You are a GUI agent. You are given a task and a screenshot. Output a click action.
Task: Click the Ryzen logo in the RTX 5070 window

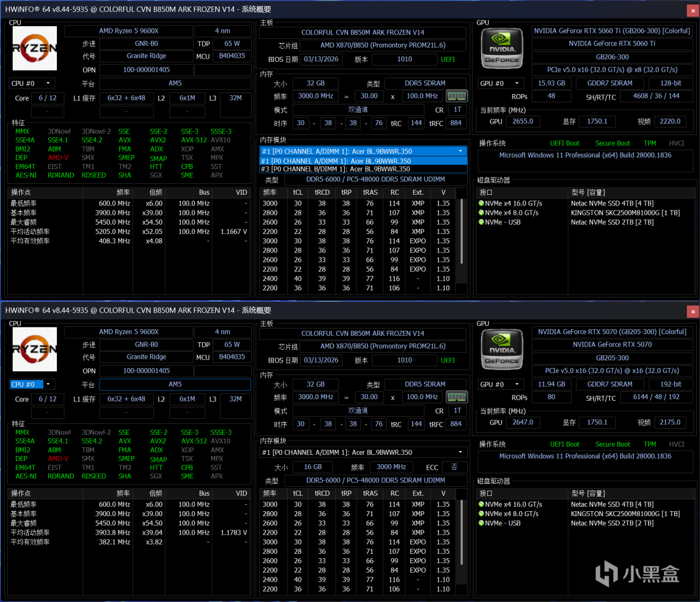(x=34, y=349)
